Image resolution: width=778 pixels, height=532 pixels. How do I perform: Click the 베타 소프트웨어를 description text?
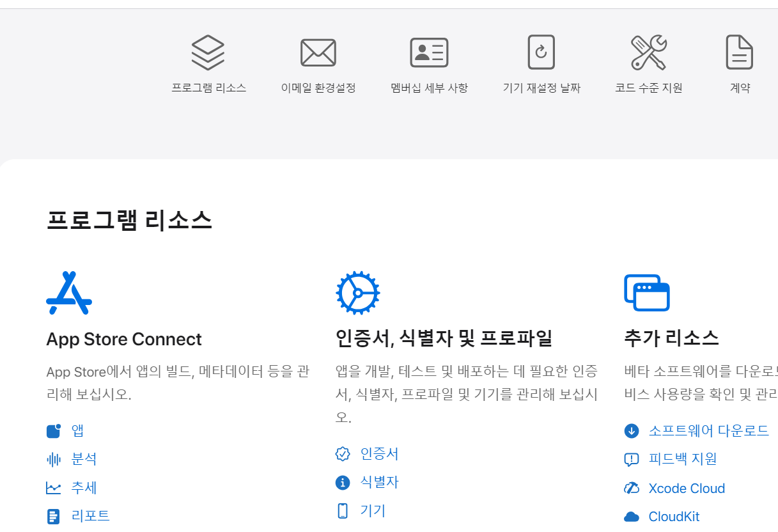(701, 382)
